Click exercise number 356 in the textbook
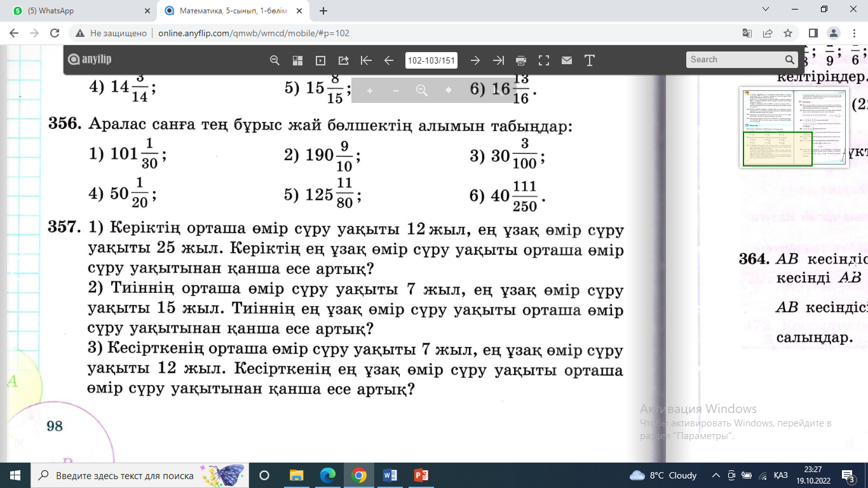Viewport: 868px width, 488px height. click(x=65, y=125)
